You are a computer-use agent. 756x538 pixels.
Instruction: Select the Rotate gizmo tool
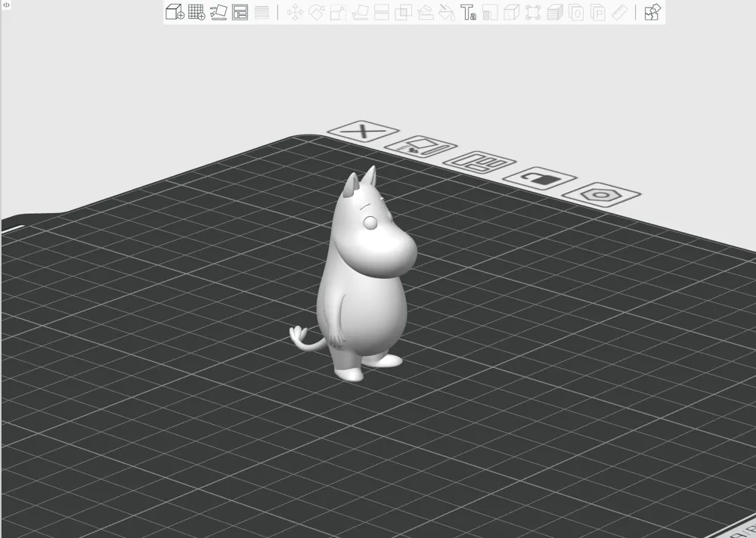tap(316, 12)
